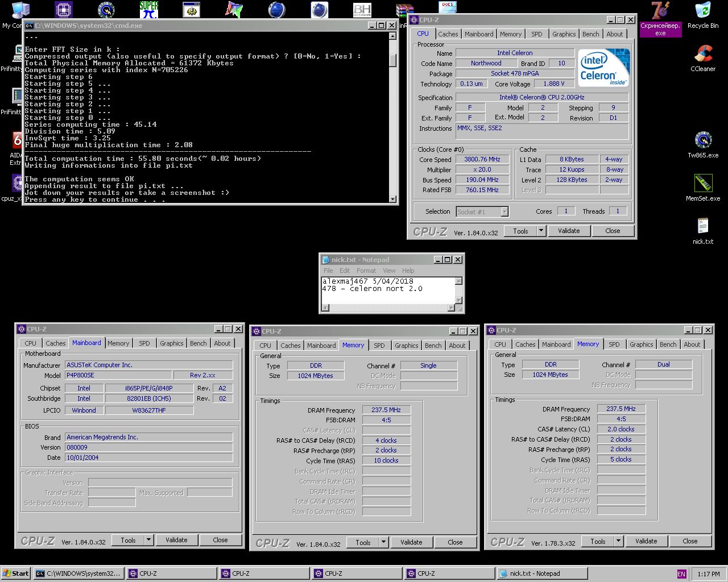Click Validate in CPU-Z 1.78.3 window
Screen dimensions: 728x582
[x=646, y=541]
